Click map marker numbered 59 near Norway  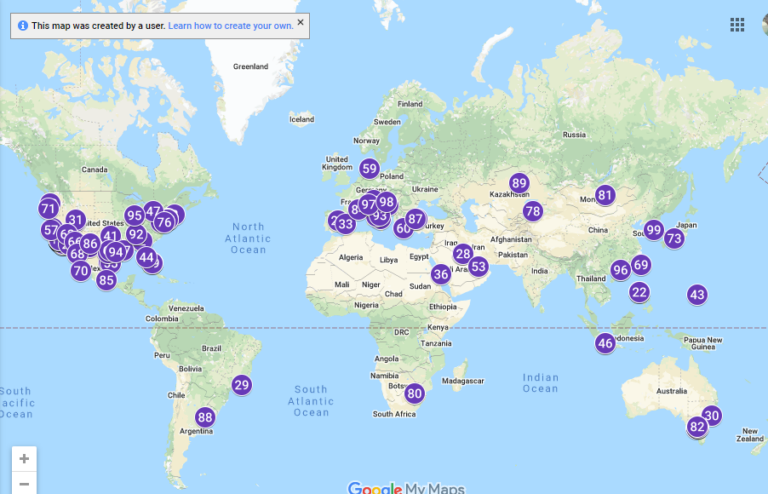click(369, 168)
